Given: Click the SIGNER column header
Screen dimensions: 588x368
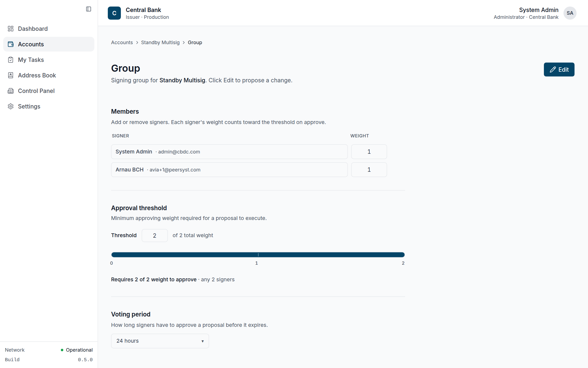Looking at the screenshot, I should (x=120, y=136).
